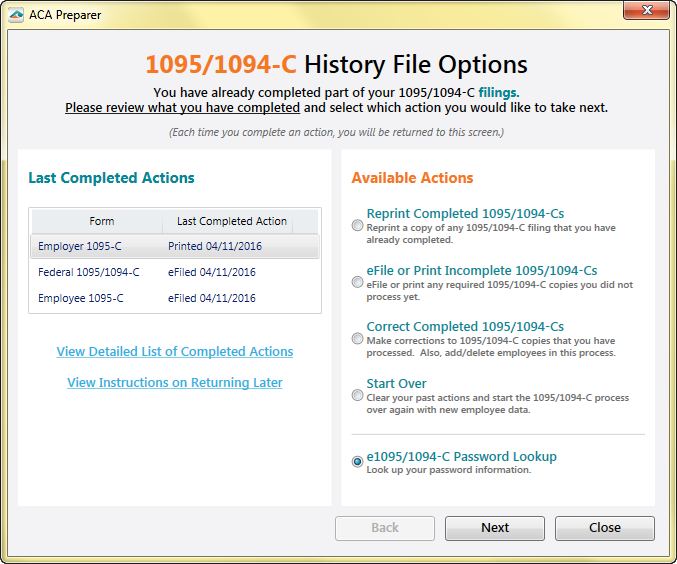
Task: Sort by Last Completed Action column header
Action: coord(231,221)
